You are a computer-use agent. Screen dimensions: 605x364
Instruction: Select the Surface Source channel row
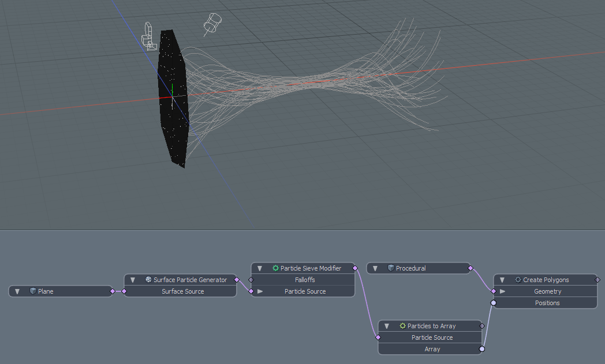182,291
